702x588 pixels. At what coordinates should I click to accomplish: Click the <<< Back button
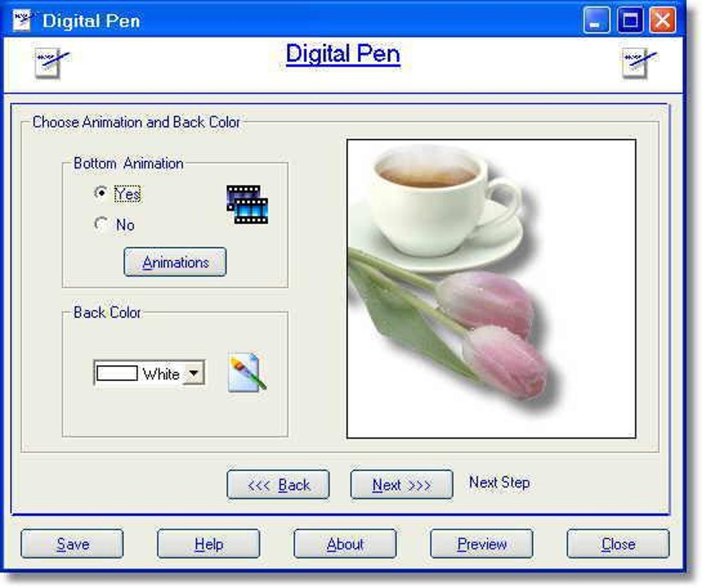(x=278, y=485)
